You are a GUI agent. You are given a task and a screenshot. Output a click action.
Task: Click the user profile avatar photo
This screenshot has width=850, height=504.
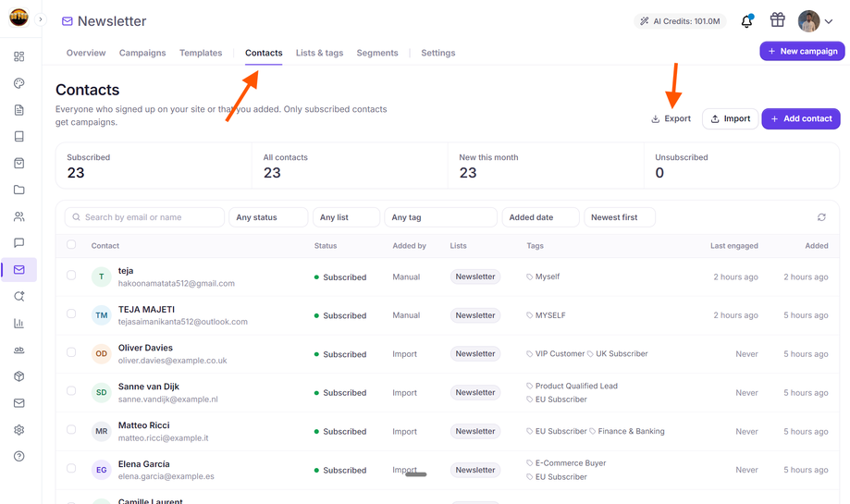coord(808,21)
